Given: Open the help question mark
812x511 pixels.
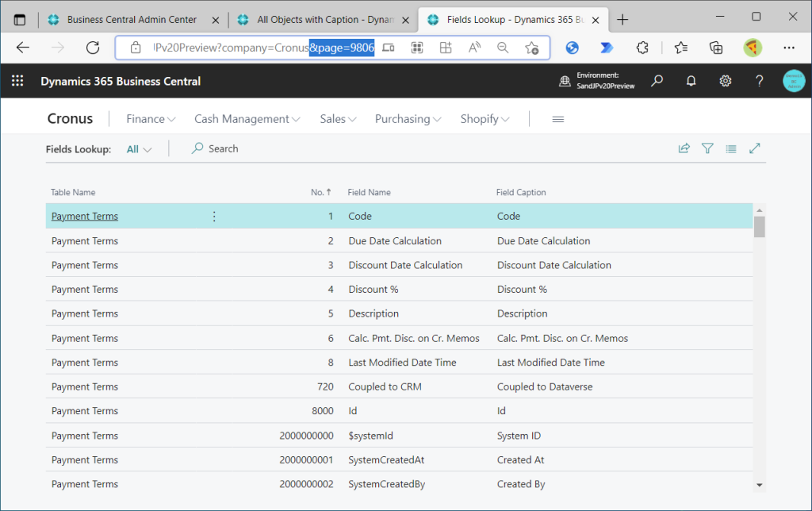Looking at the screenshot, I should [759, 81].
